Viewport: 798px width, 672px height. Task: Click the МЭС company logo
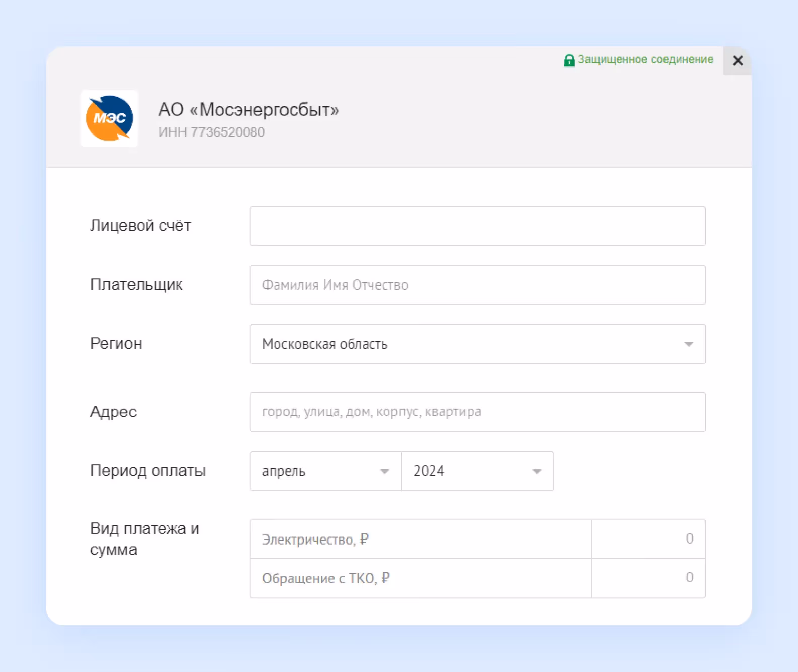pos(109,118)
